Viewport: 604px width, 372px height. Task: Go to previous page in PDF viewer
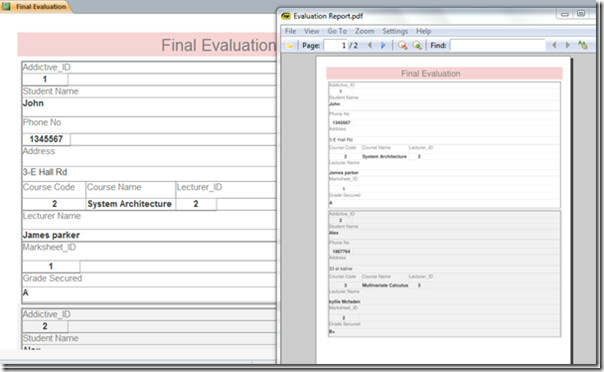[x=370, y=45]
